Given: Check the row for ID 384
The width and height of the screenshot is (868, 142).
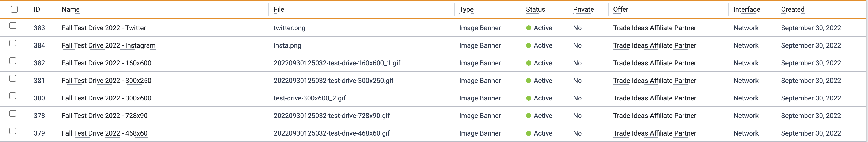Looking at the screenshot, I should click(13, 43).
